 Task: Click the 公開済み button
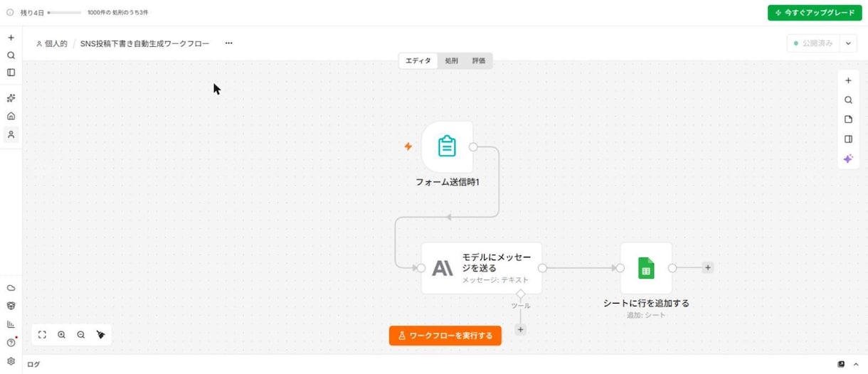coord(813,43)
